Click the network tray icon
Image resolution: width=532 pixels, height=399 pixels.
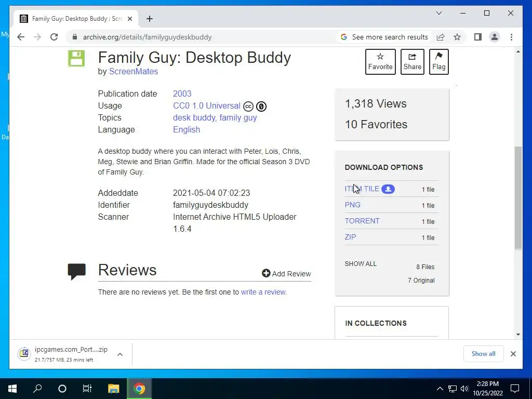(x=453, y=389)
